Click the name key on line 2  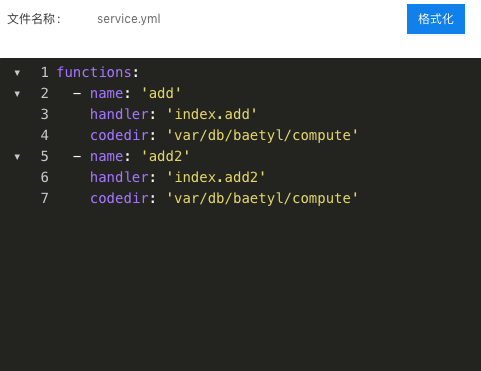(107, 93)
